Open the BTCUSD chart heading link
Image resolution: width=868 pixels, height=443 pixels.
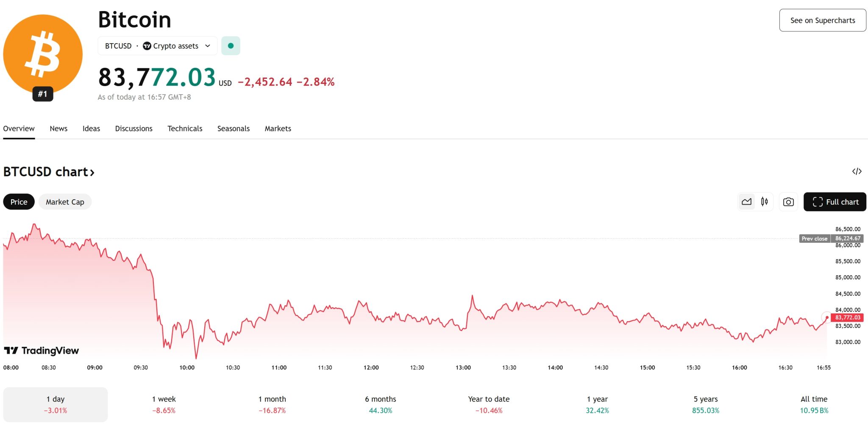coord(49,172)
